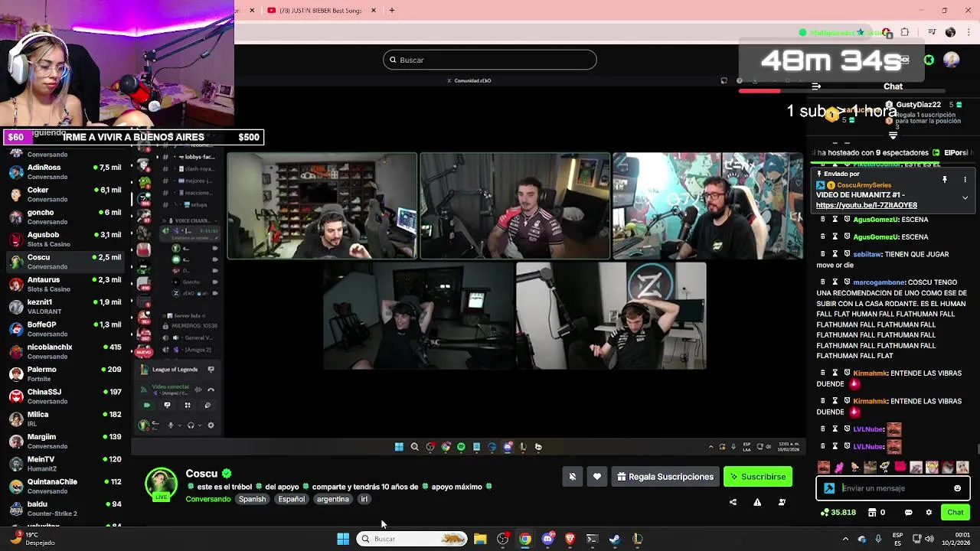Open the emoji picker in chat input
980x551 pixels.
pyautogui.click(x=957, y=488)
